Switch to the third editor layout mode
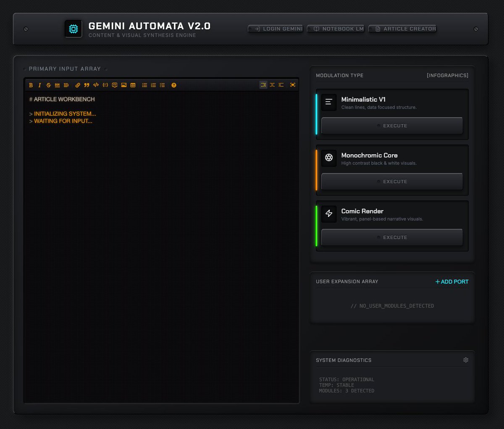Image resolution: width=504 pixels, height=429 pixels. pyautogui.click(x=281, y=85)
